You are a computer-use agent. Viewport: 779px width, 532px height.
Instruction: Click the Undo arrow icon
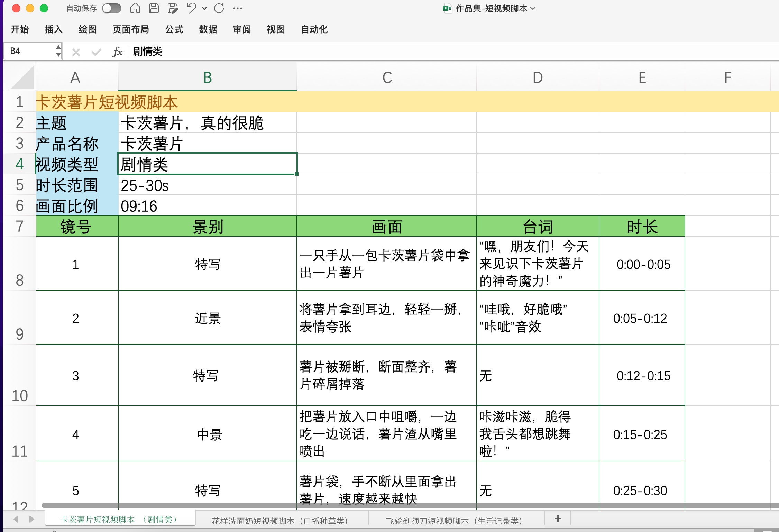coord(191,8)
